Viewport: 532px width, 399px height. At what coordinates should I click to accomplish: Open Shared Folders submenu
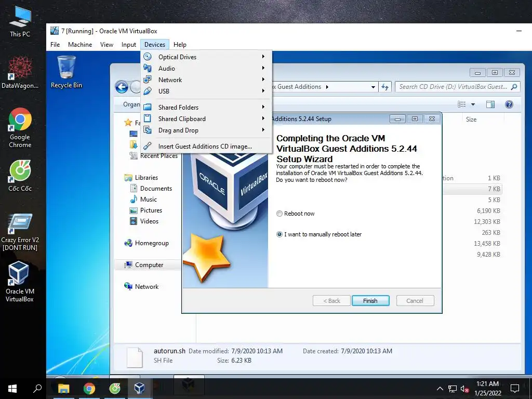pyautogui.click(x=206, y=107)
